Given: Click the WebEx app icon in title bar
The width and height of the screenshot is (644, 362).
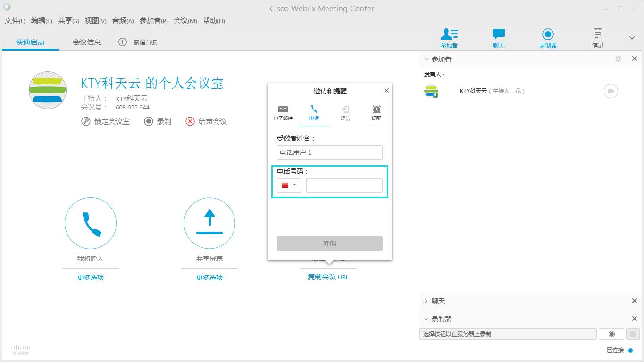Looking at the screenshot, I should [x=7, y=7].
